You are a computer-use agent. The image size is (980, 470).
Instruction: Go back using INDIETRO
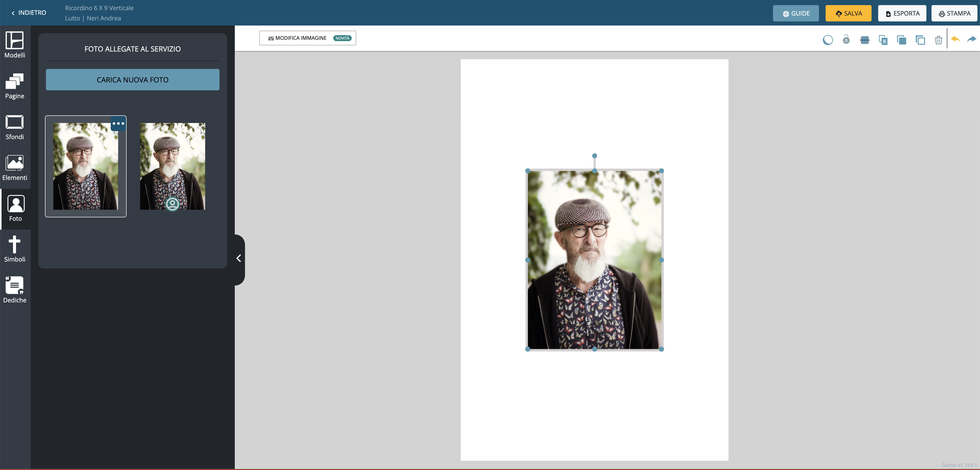click(29, 13)
